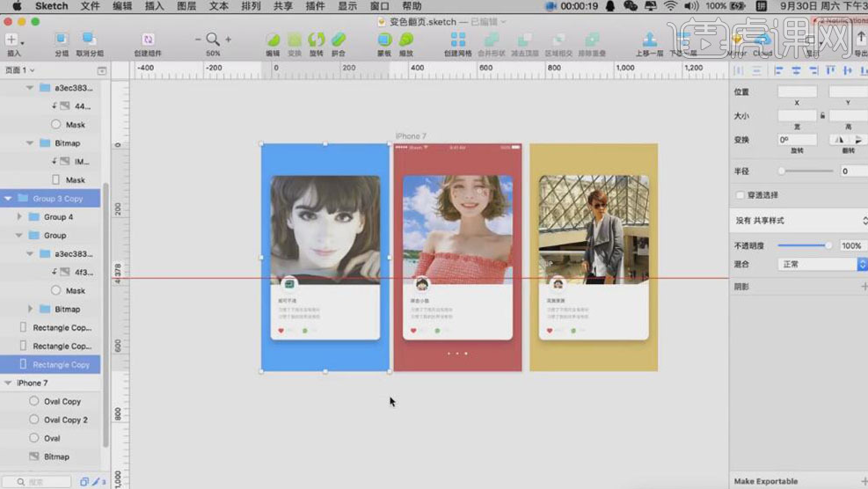Viewport: 868px width, 489px height.
Task: Click the Wi-Fi icon in menu bar
Action: pyautogui.click(x=670, y=6)
